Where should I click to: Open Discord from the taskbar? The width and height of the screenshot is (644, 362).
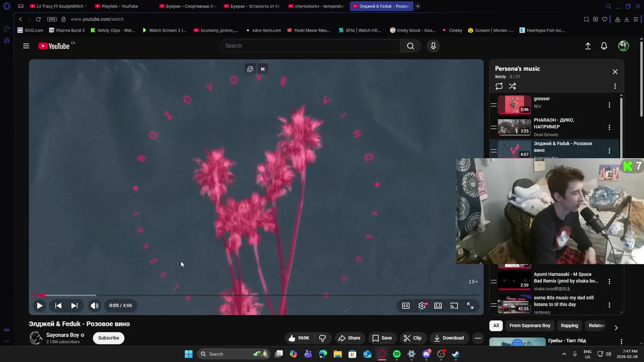[426, 354]
